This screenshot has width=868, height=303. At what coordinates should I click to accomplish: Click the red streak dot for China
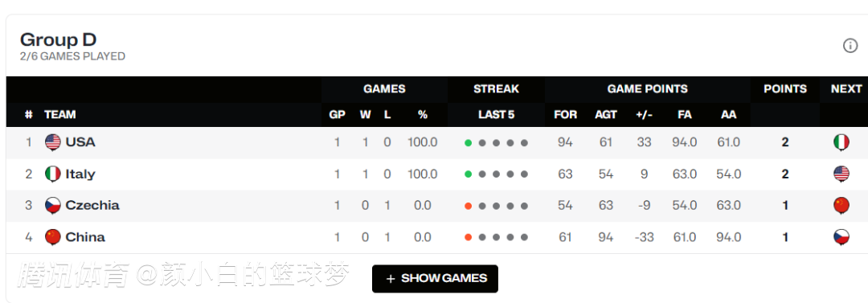point(469,238)
